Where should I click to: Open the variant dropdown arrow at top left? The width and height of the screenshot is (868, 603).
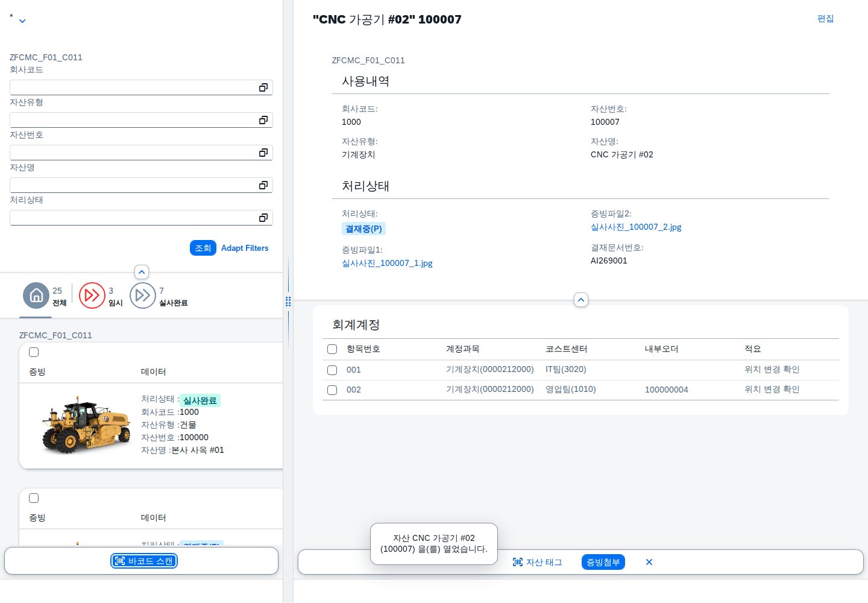click(x=22, y=21)
